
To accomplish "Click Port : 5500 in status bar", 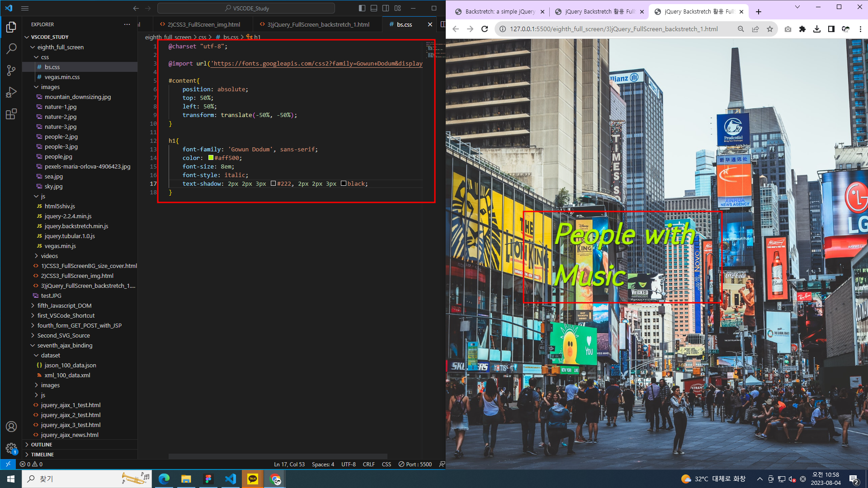I will pyautogui.click(x=415, y=464).
